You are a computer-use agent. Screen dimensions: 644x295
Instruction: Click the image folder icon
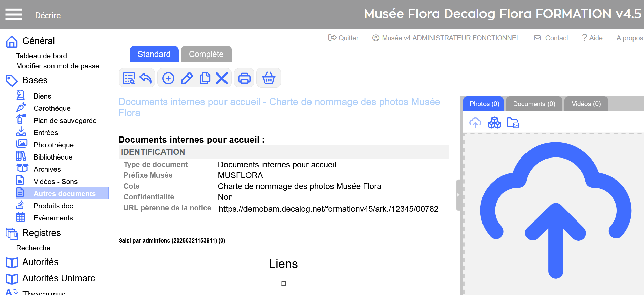pyautogui.click(x=513, y=123)
